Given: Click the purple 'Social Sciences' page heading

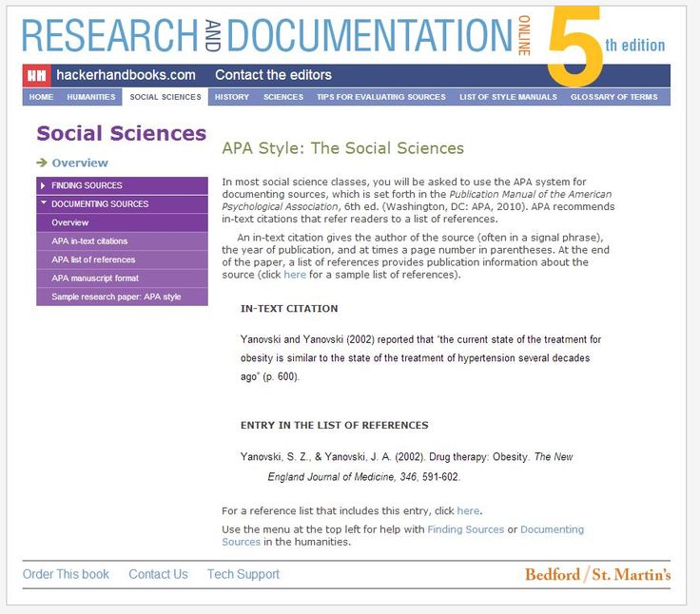Looking at the screenshot, I should [x=122, y=133].
